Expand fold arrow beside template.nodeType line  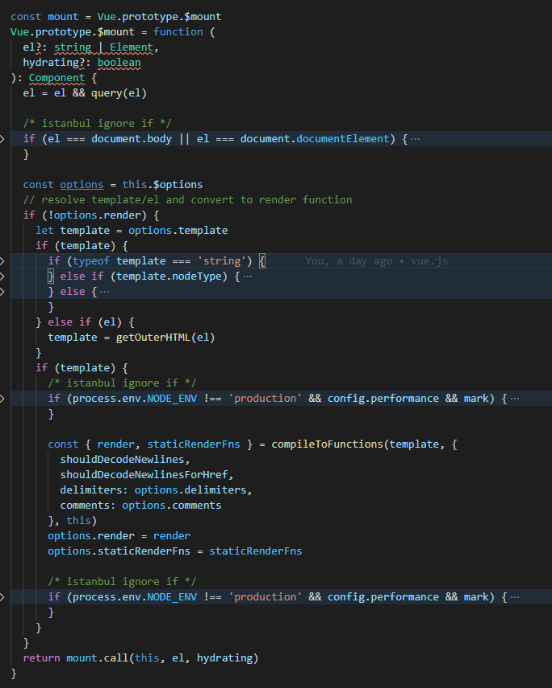tap(2, 276)
